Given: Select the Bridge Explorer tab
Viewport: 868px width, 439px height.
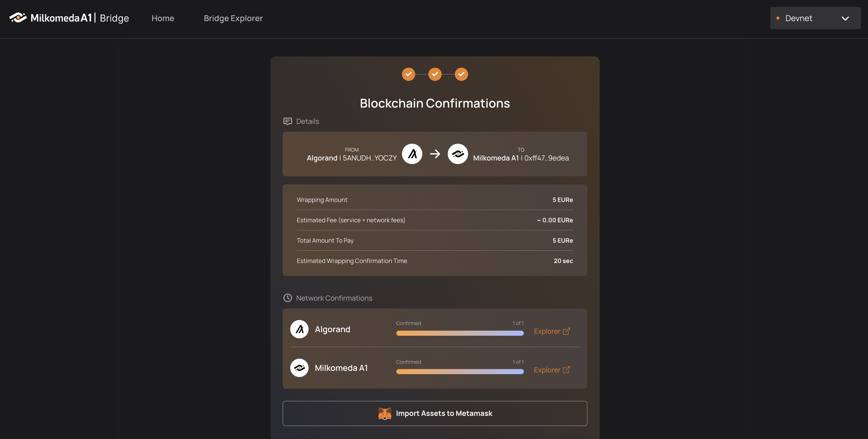Looking at the screenshot, I should [x=233, y=18].
